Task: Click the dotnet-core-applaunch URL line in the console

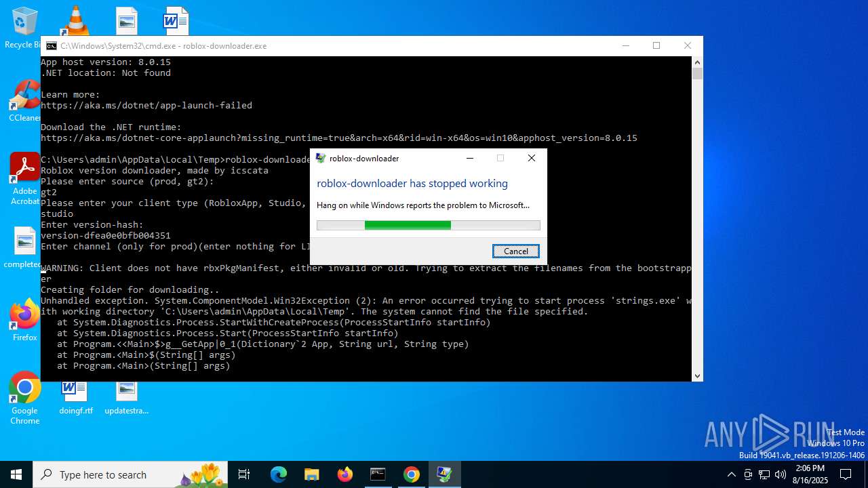Action: (339, 138)
